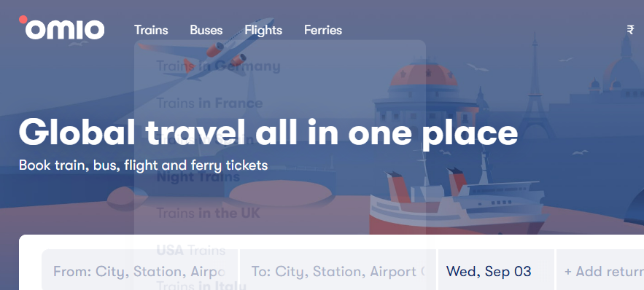This screenshot has height=290, width=644.
Task: Open the Wed, Sep 03 date picker
Action: click(496, 270)
